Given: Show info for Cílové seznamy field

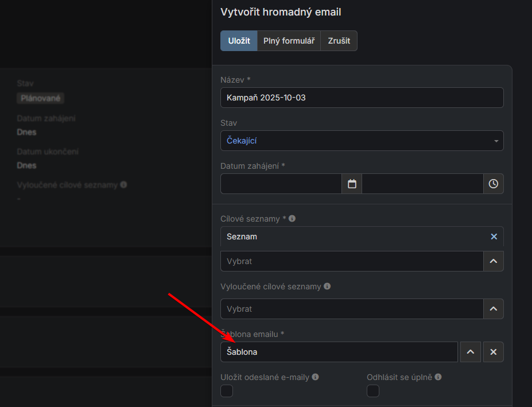Looking at the screenshot, I should pos(292,219).
